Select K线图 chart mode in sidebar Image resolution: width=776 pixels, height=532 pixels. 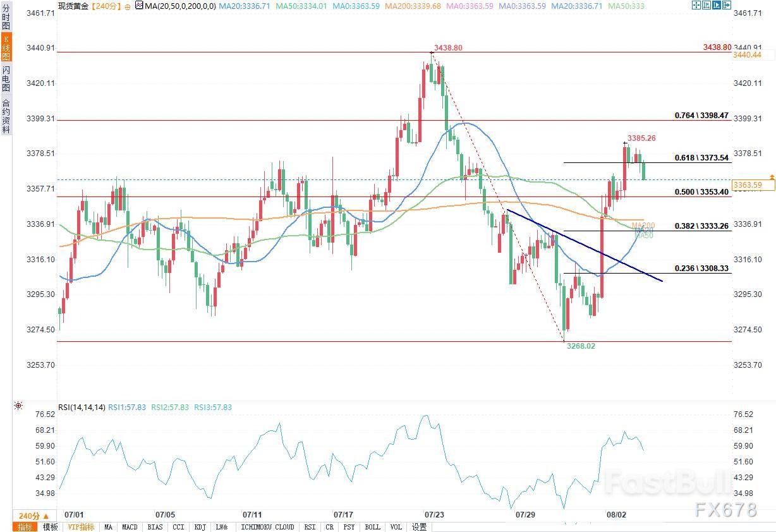click(6, 49)
